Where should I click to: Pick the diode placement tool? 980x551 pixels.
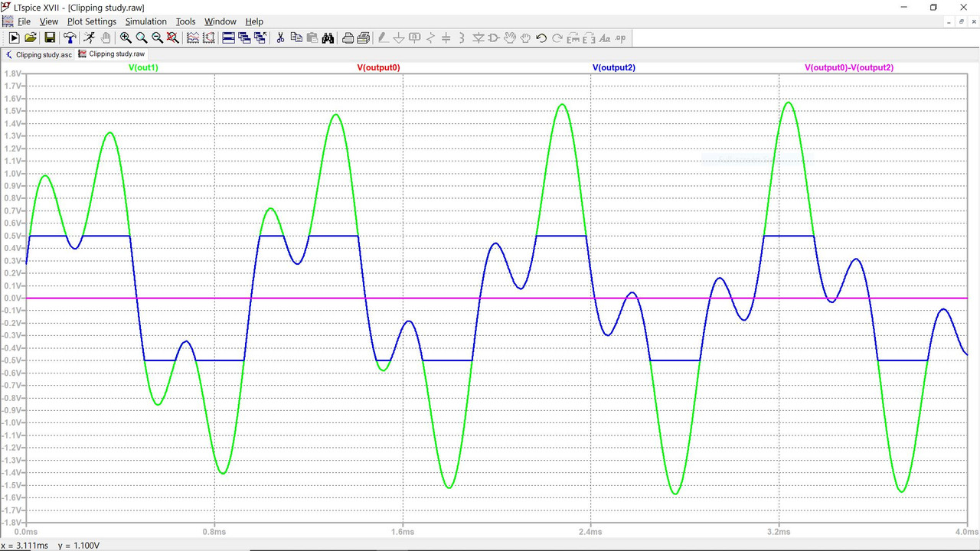(x=478, y=37)
